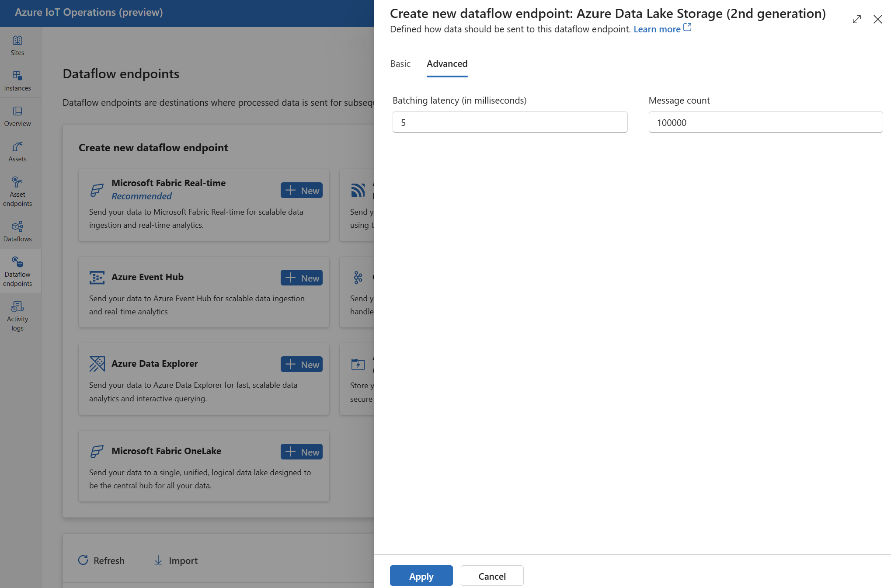Click the Message count input field

click(766, 122)
